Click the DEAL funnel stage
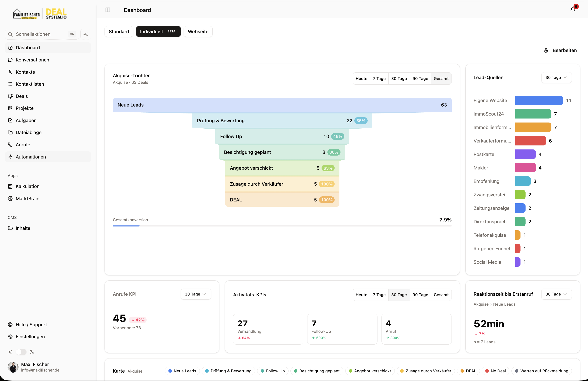The width and height of the screenshot is (588, 381). (282, 200)
